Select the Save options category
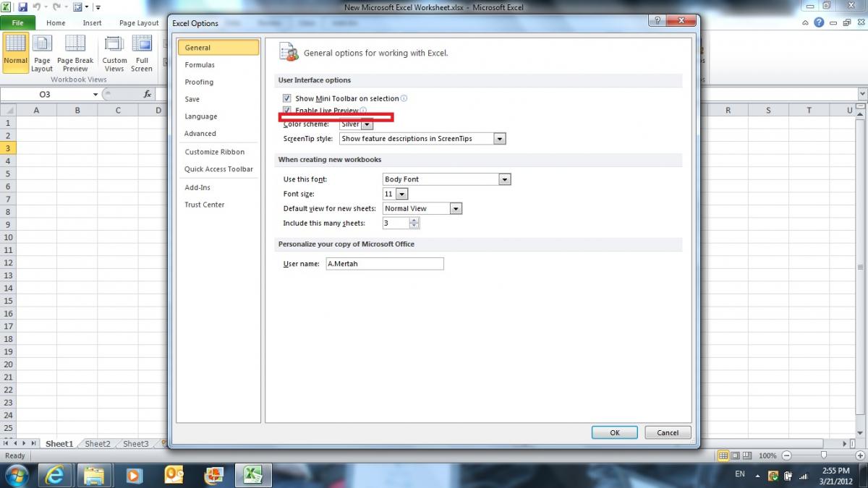The width and height of the screenshot is (868, 488). (x=218, y=99)
